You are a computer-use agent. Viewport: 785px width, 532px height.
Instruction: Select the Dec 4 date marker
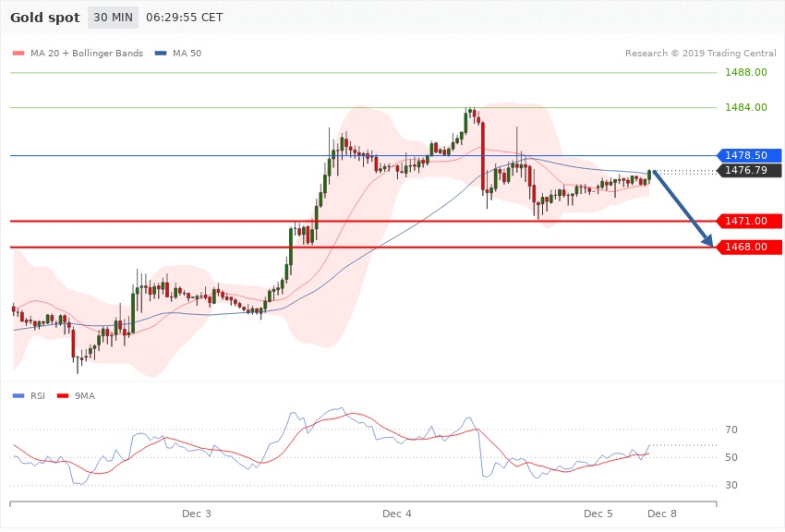[396, 513]
